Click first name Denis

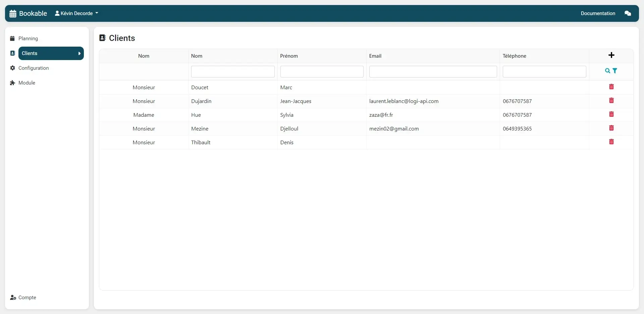[287, 143]
